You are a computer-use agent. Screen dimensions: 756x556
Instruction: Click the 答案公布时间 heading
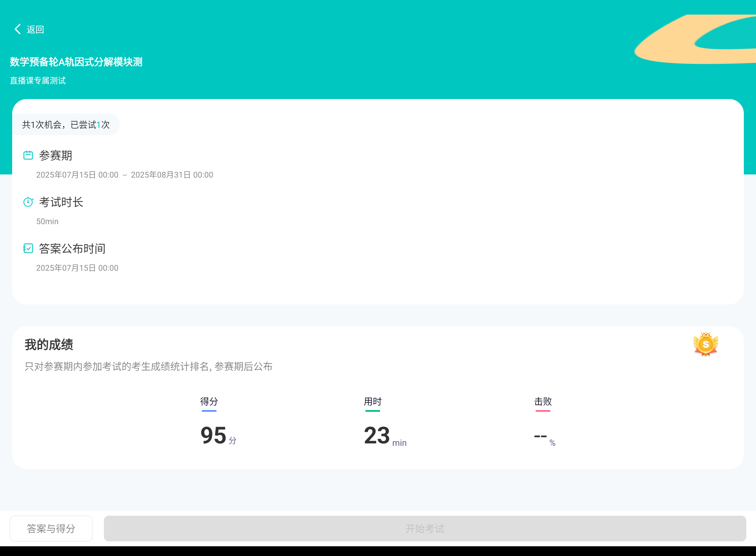[72, 248]
